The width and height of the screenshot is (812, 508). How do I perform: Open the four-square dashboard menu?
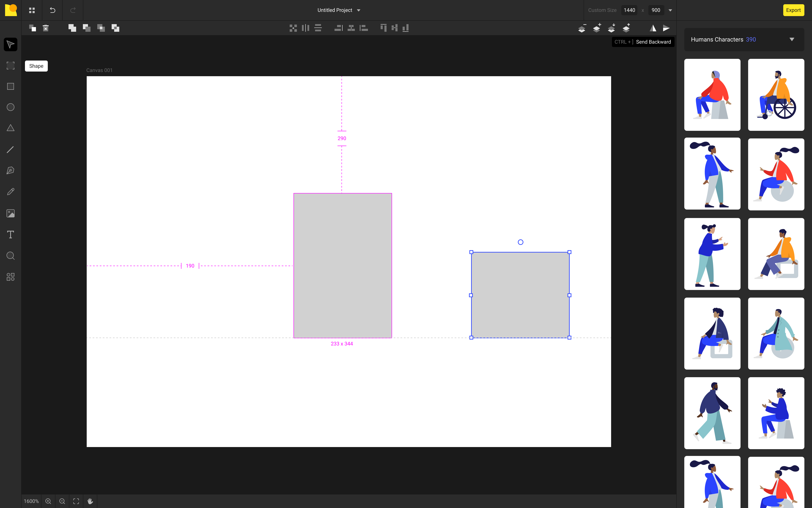coord(32,10)
